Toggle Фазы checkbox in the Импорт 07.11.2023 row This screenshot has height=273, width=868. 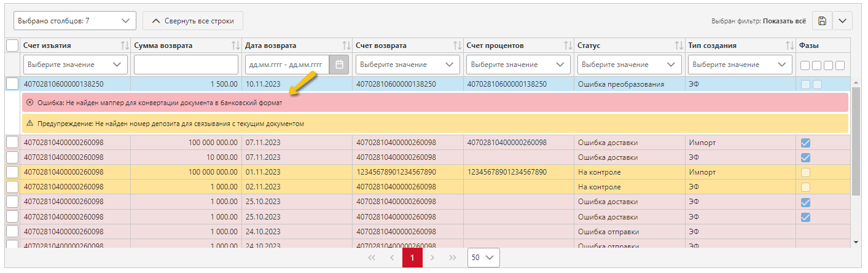806,143
